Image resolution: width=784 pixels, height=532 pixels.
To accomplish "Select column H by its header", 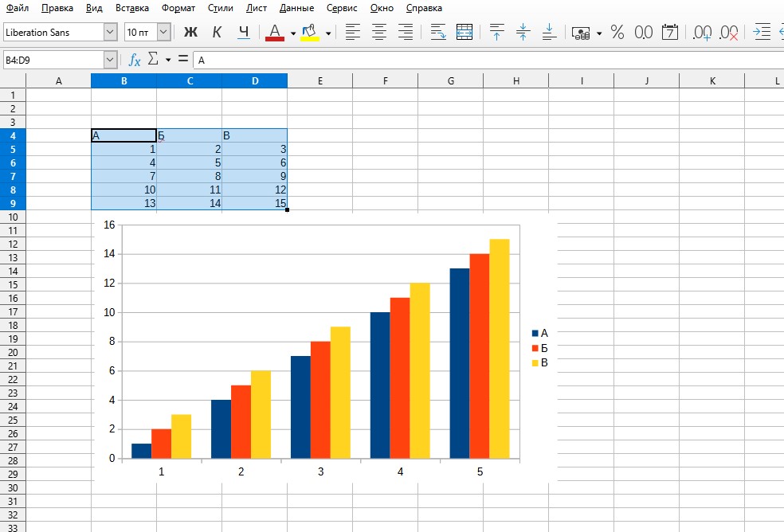I will (x=516, y=80).
